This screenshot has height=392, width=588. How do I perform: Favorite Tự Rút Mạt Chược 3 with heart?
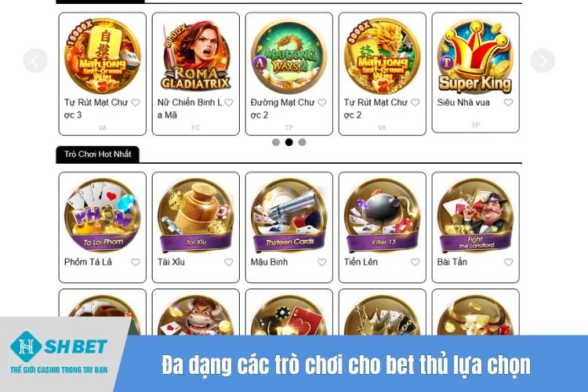(x=136, y=103)
